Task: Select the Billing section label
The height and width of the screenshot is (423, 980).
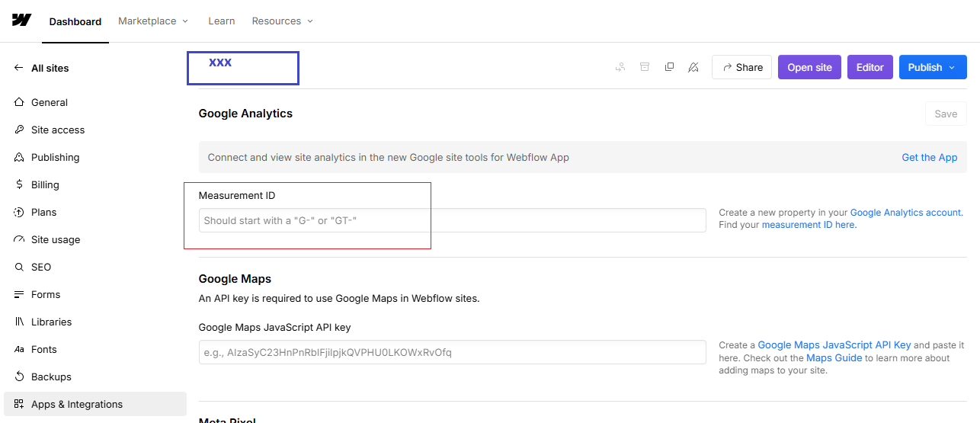Action: [45, 184]
